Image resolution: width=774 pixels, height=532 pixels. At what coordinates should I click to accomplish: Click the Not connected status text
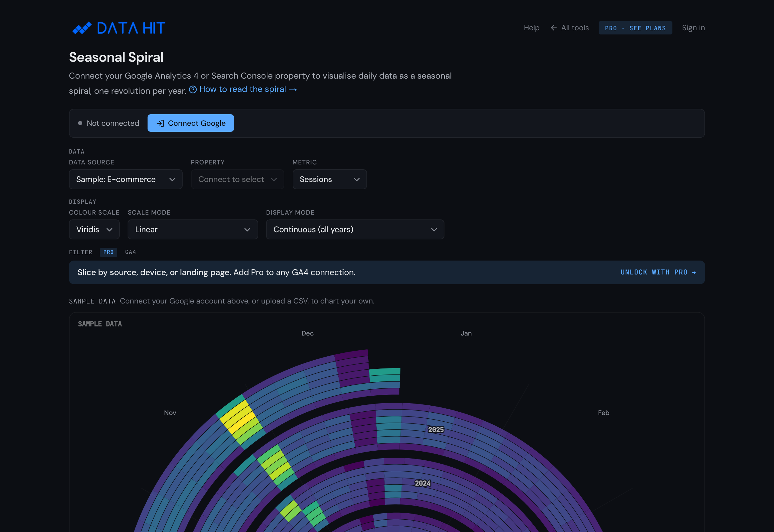[113, 123]
